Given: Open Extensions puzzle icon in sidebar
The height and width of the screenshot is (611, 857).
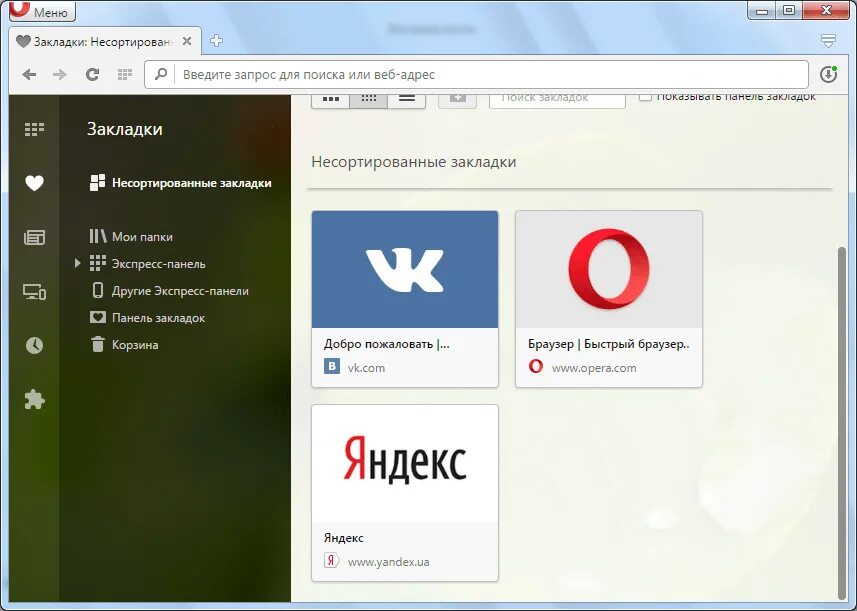Looking at the screenshot, I should tap(34, 400).
